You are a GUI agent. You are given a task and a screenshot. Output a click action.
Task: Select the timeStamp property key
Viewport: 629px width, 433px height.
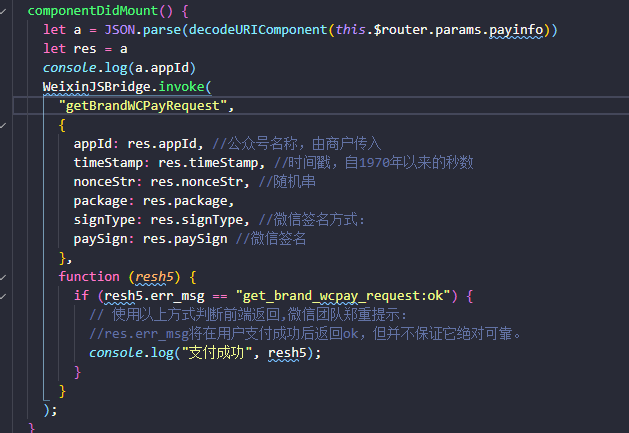tap(108, 163)
